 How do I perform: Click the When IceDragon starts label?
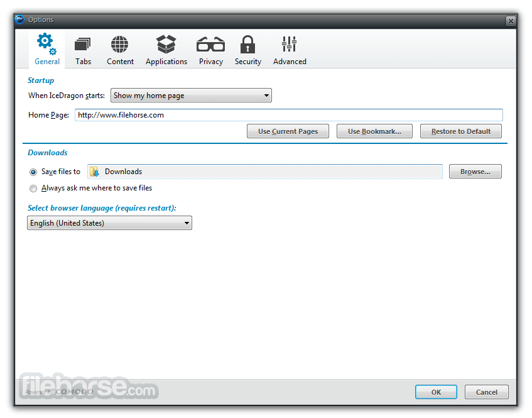pyautogui.click(x=67, y=96)
